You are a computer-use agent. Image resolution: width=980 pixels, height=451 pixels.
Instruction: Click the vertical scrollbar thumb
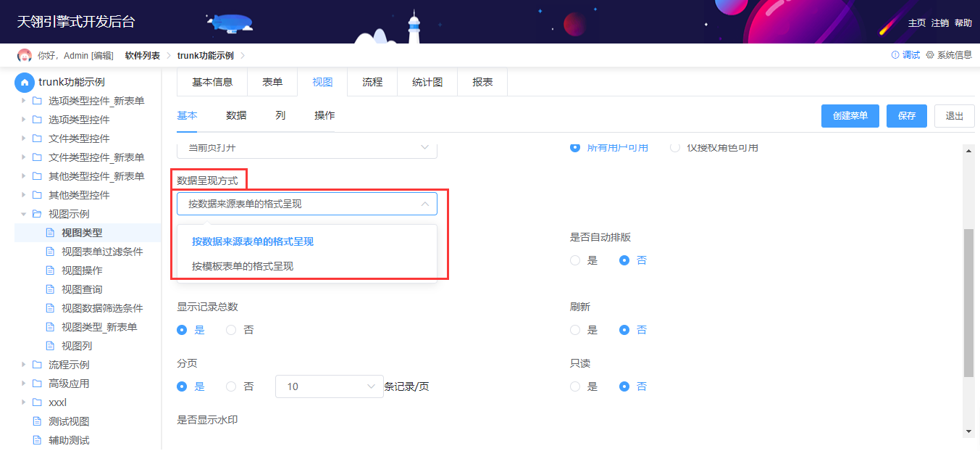click(x=968, y=302)
